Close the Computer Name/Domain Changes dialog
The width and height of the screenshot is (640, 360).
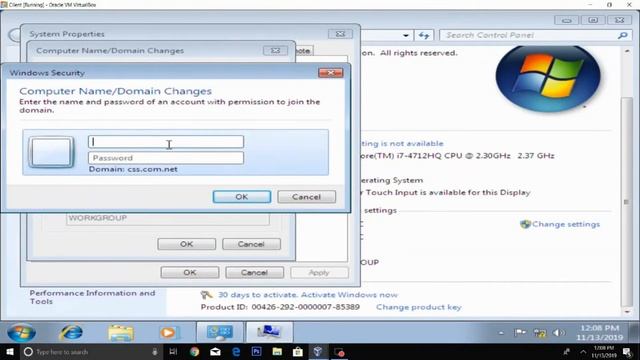275,51
